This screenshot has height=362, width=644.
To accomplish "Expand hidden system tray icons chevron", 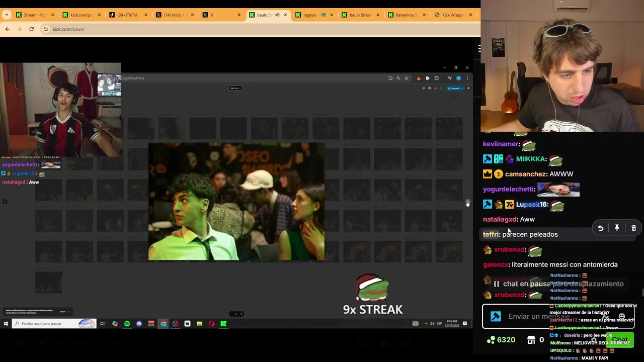I will pos(426,324).
